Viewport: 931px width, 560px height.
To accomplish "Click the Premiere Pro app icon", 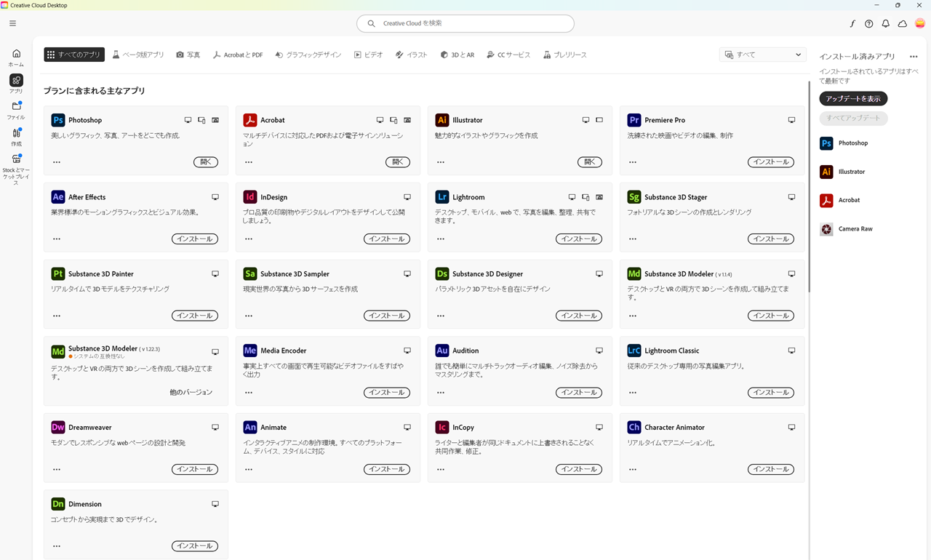I will click(x=634, y=120).
